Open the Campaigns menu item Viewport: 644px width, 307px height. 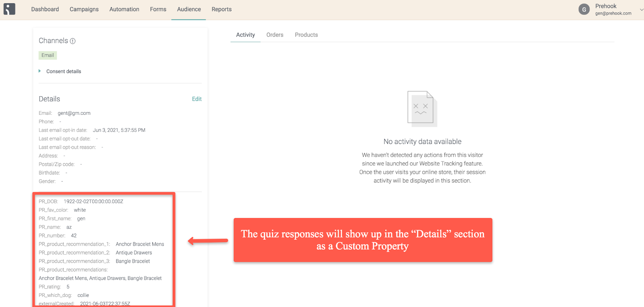point(84,9)
